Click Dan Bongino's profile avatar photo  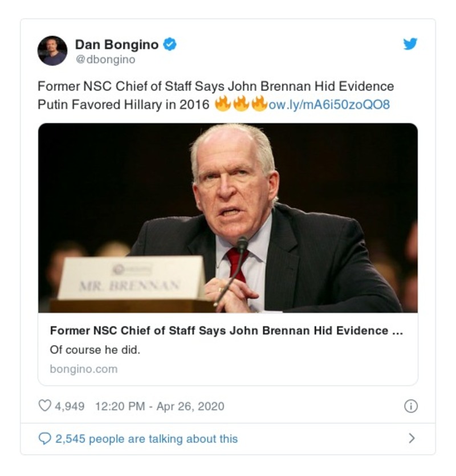[x=52, y=51]
